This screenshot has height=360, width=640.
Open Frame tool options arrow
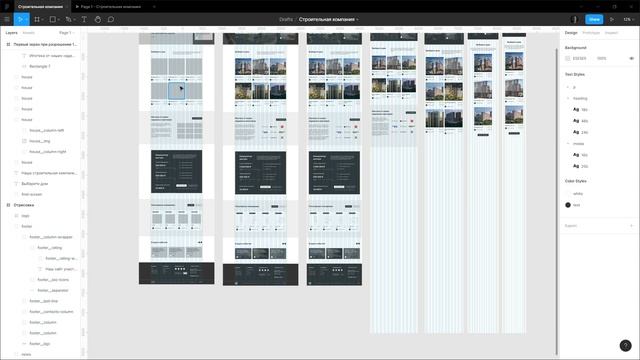tap(42, 19)
